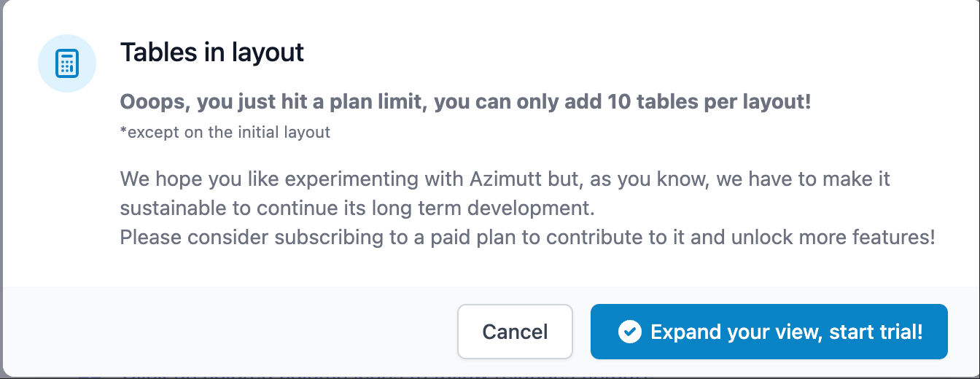Click the 'Tables in layout' dialog title
This screenshot has height=379, width=980.
212,52
